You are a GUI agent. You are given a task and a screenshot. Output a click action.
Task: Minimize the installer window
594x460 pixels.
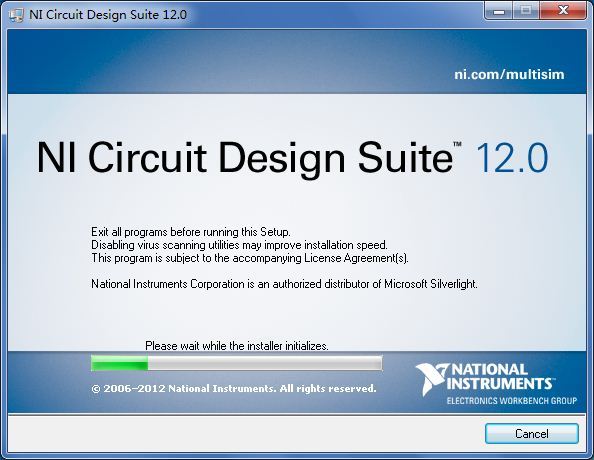(x=499, y=11)
